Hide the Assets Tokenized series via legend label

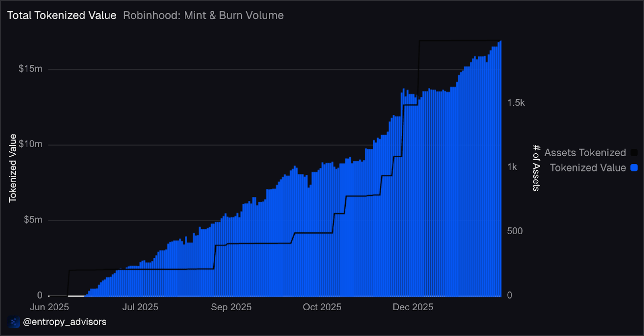[x=585, y=153]
